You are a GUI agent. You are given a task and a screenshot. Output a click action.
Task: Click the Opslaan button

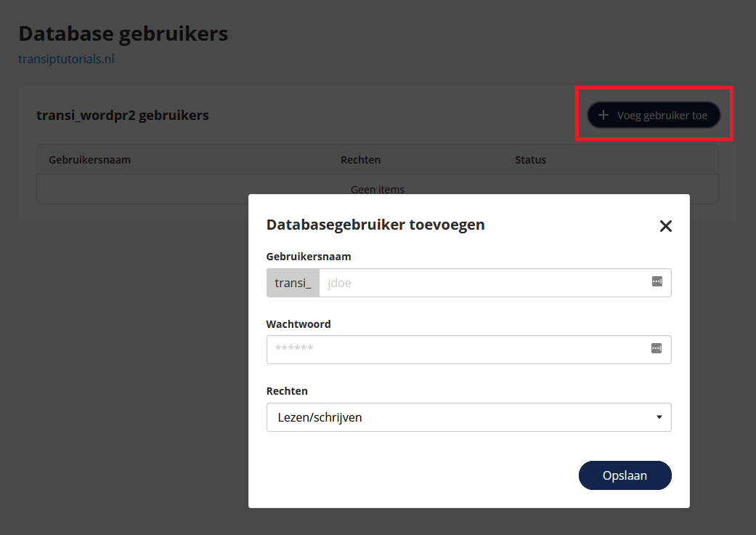625,475
